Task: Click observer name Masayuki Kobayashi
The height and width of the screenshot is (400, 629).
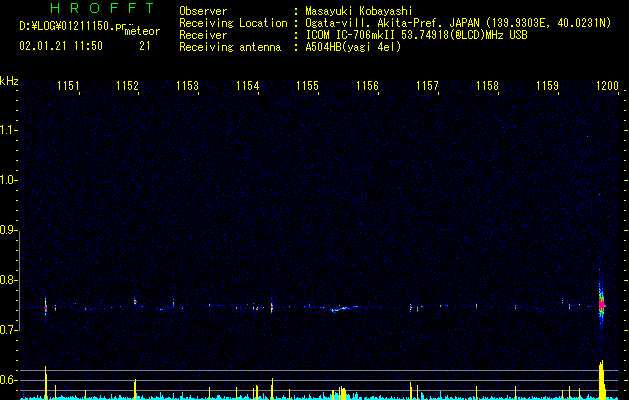Action: (359, 11)
